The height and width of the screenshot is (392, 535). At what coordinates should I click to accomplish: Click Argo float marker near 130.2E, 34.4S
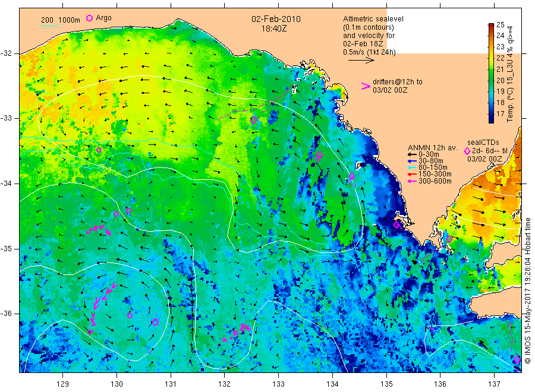(x=128, y=211)
